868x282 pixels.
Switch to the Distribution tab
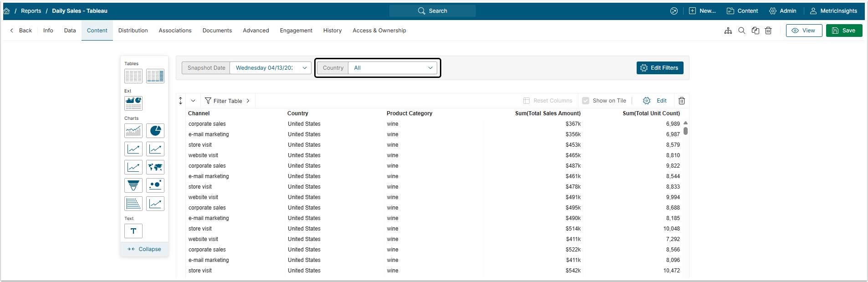coord(133,31)
